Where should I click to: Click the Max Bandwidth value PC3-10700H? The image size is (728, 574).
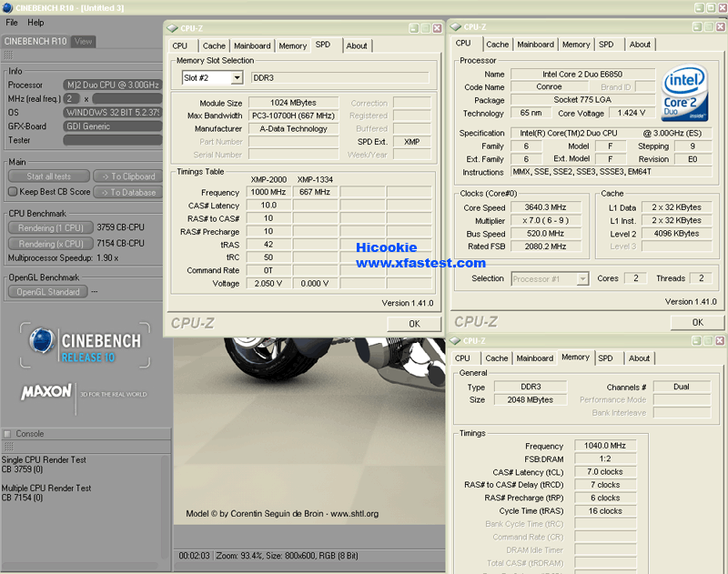pos(293,116)
